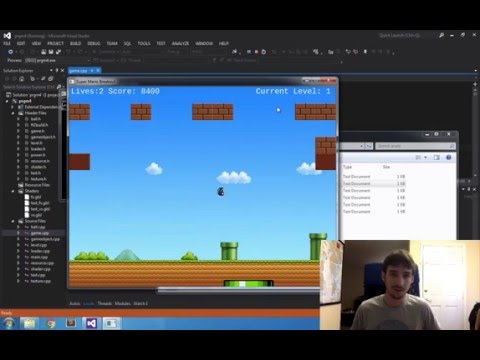
Task: Select vs.glsl under Shaders
Action: [36, 215]
